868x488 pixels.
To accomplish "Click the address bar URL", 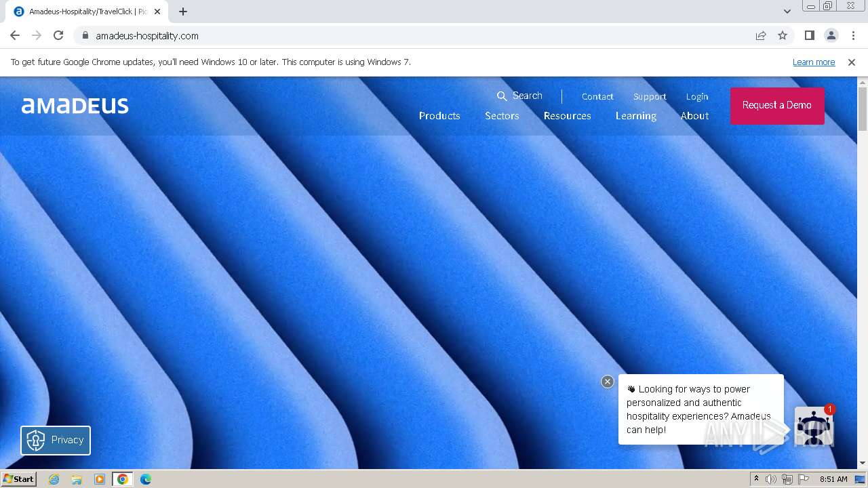I will (147, 36).
